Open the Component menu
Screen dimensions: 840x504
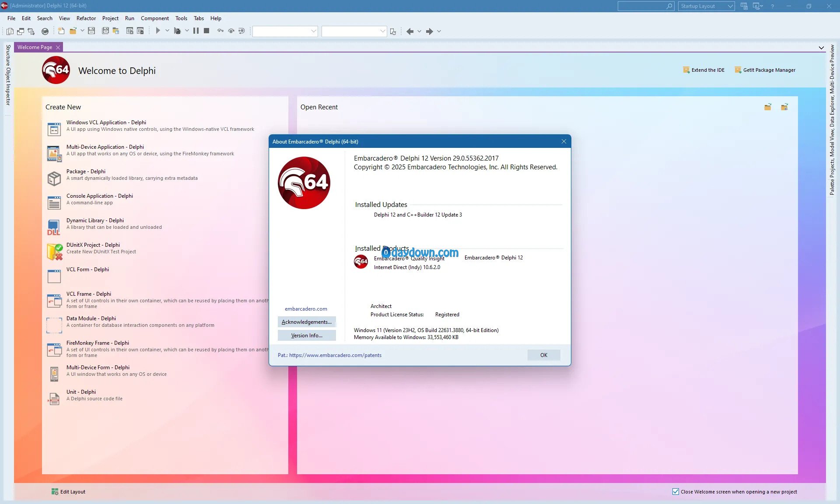point(155,18)
